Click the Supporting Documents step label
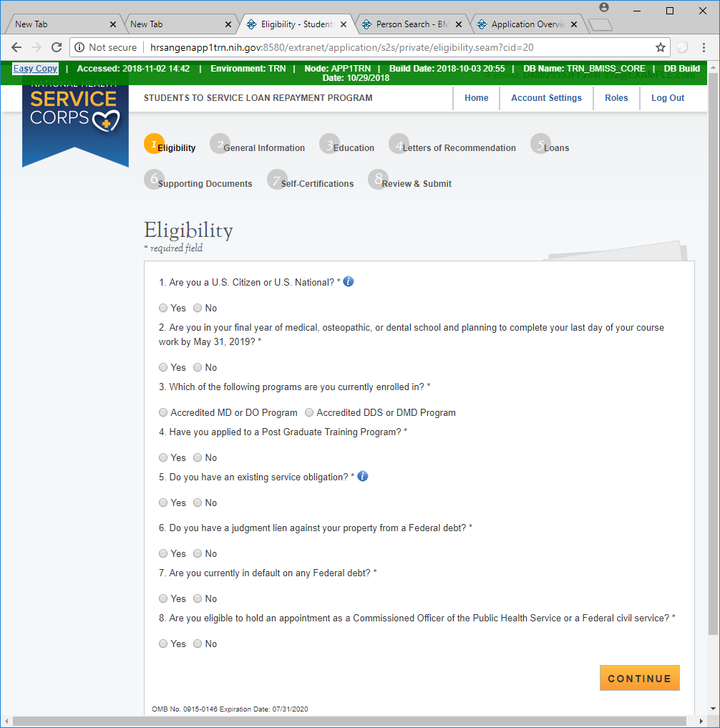The image size is (720, 728). coord(205,184)
